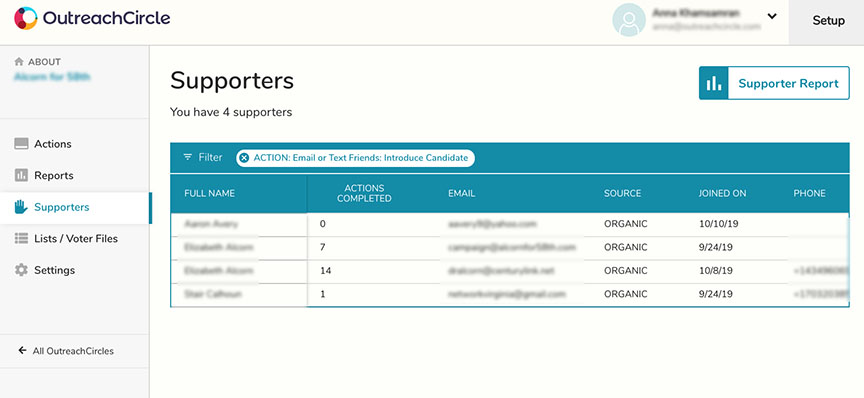Screen dimensions: 864x398
Task: Click the back arrow beside All OutreachCircles
Action: (x=22, y=351)
